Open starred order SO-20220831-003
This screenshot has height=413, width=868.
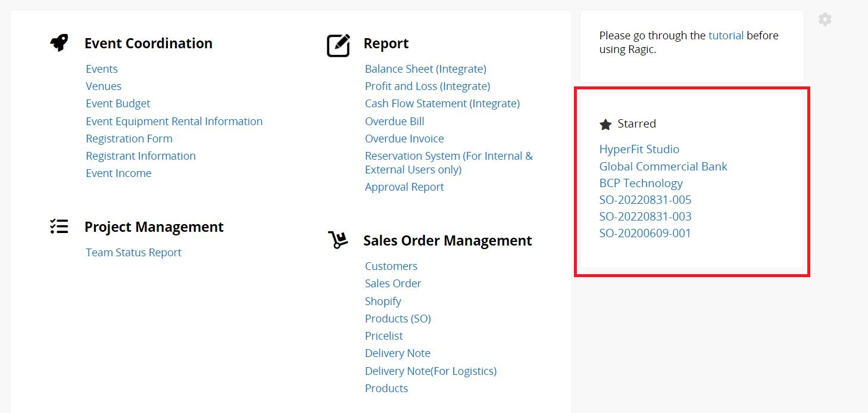tap(645, 217)
